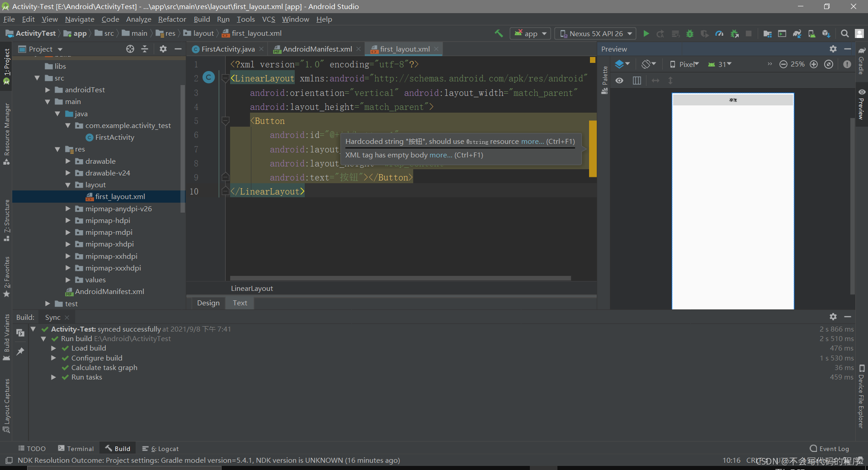Toggle preview view options eye icon

click(x=619, y=81)
